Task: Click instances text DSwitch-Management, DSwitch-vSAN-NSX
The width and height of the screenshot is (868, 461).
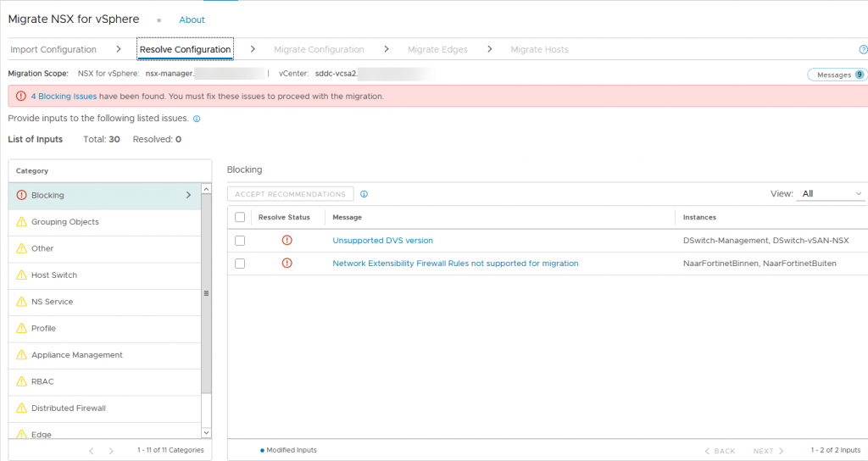Action: pos(765,240)
